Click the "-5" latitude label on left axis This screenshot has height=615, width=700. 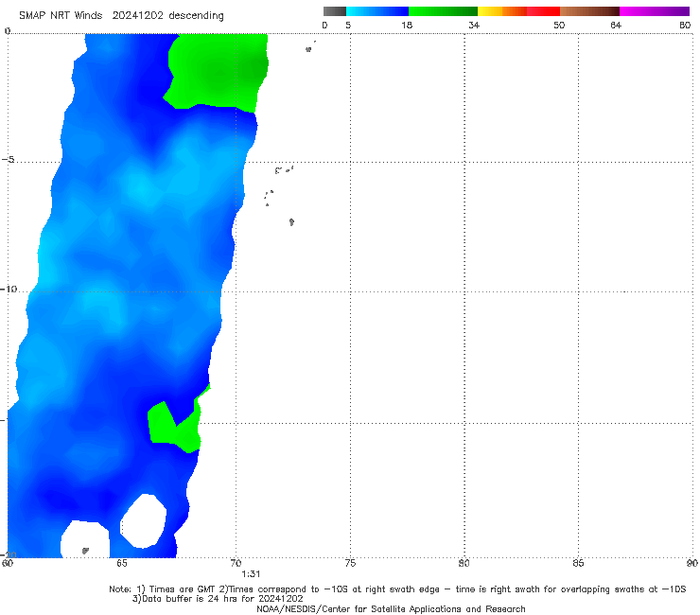coord(9,160)
